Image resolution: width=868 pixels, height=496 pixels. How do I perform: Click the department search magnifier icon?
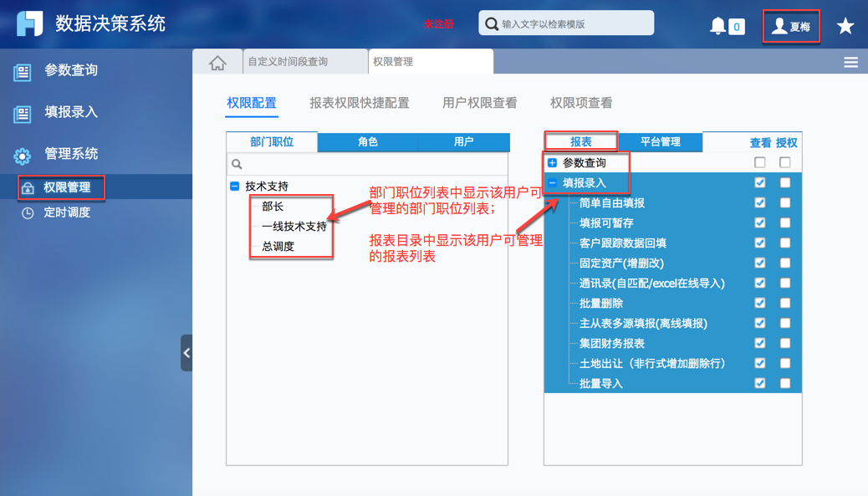click(x=237, y=164)
